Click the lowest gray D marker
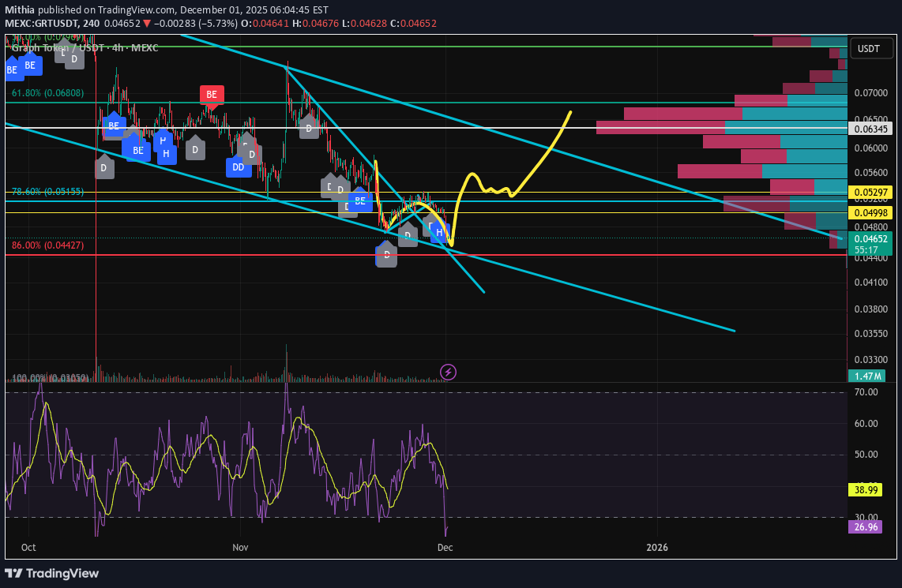Viewport: 902px width, 588px height. click(386, 255)
